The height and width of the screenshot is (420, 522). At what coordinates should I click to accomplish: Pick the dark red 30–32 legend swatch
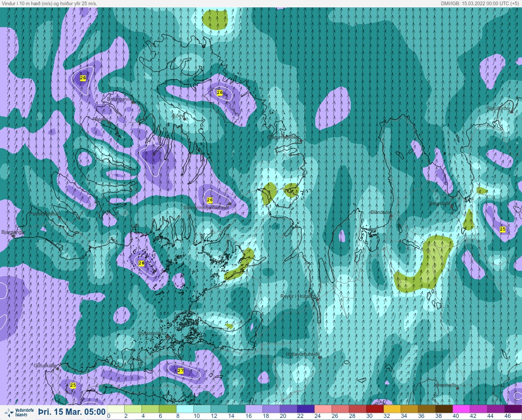click(375, 409)
